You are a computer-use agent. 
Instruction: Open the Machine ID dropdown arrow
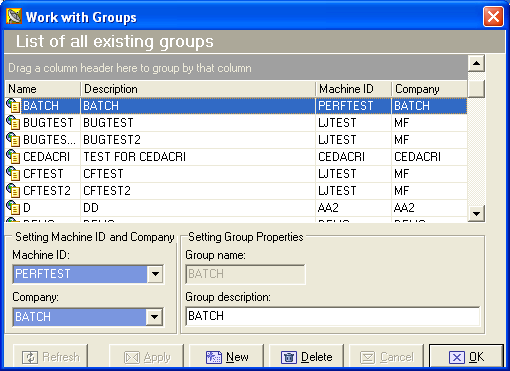click(155, 274)
